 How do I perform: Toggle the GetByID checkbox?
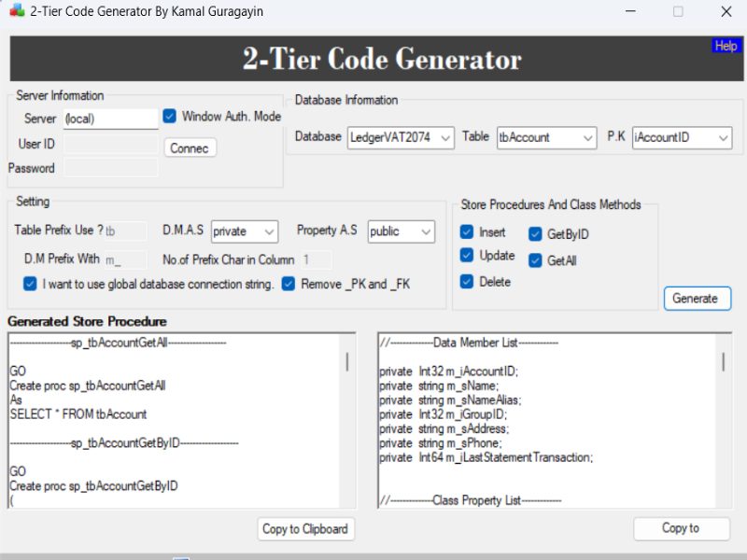[536, 234]
